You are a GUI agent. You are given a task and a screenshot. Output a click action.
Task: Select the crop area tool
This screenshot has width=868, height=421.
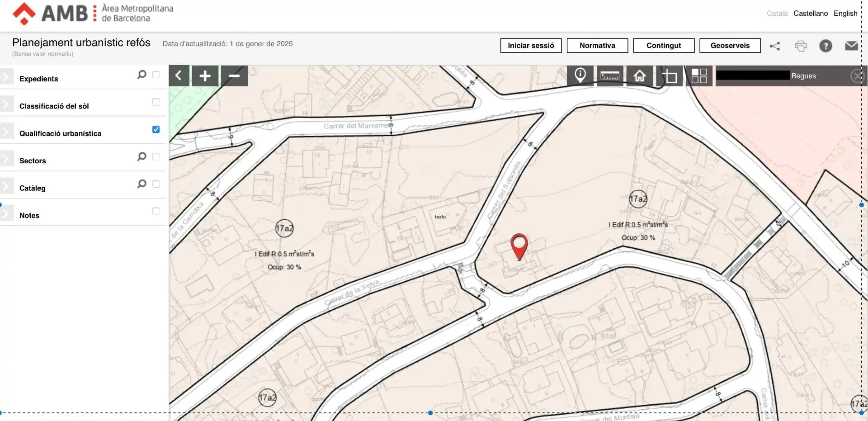670,76
